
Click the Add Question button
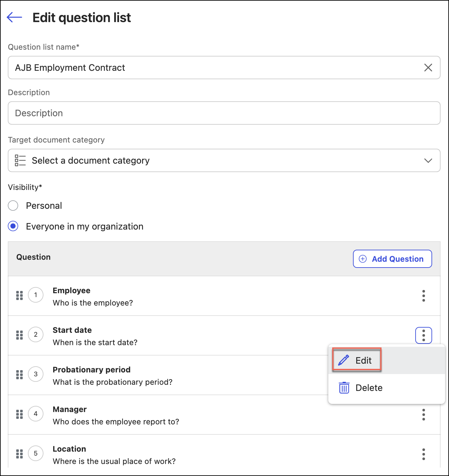[392, 259]
